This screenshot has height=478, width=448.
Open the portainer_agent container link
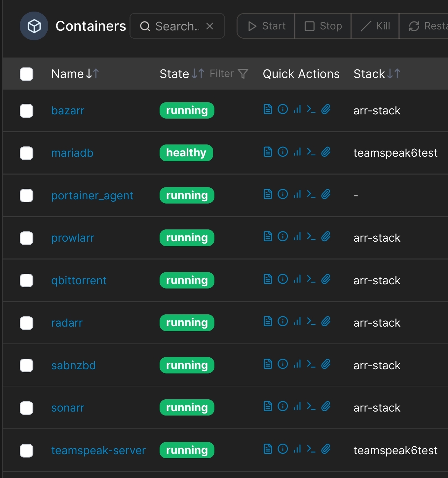pos(92,196)
